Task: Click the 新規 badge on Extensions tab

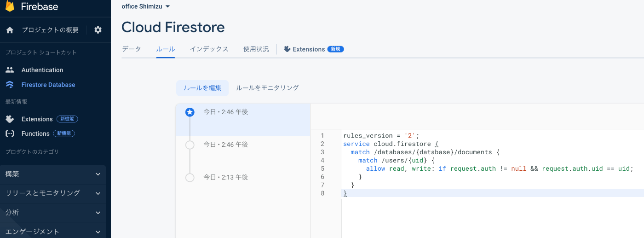Action: tap(336, 49)
